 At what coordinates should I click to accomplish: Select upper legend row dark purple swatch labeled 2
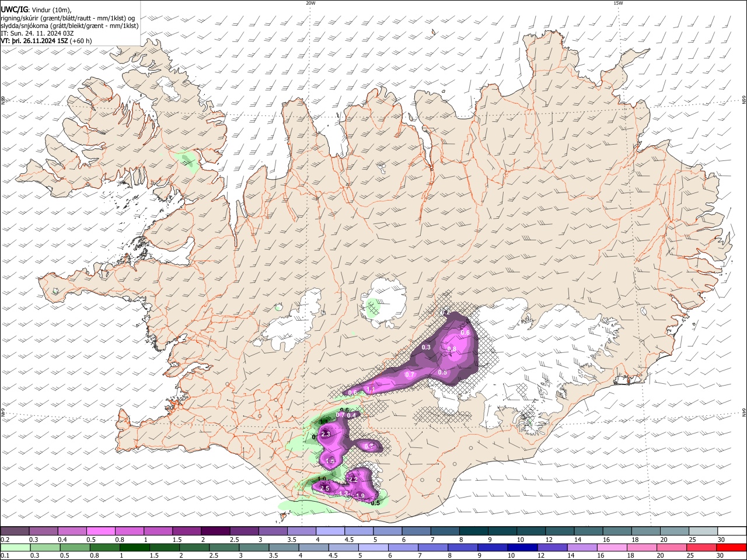tap(215, 531)
